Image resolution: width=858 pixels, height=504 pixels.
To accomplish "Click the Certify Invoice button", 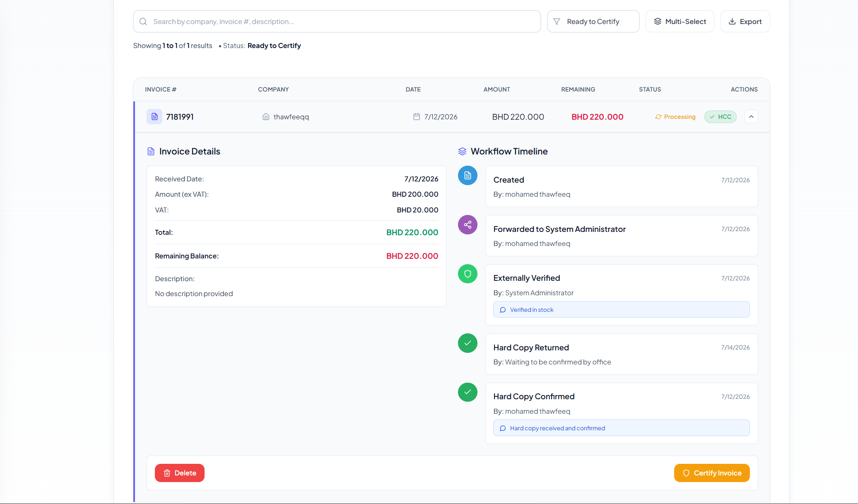I will click(712, 473).
